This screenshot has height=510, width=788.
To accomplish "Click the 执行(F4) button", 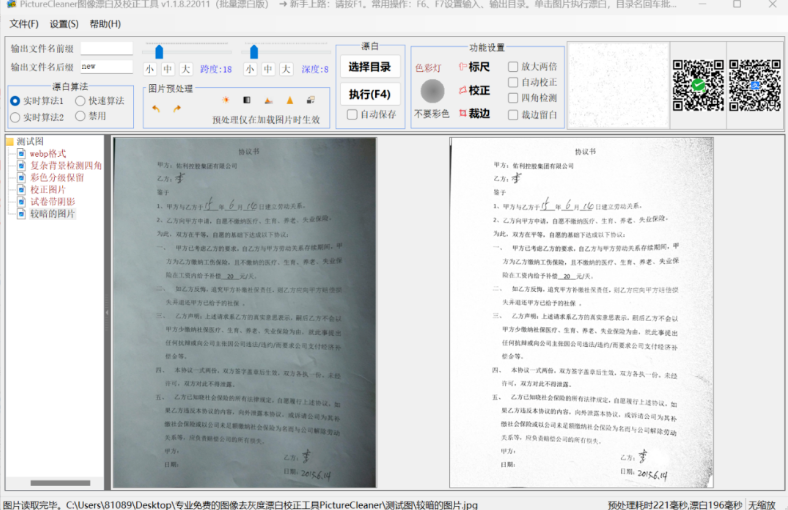I will [x=370, y=94].
